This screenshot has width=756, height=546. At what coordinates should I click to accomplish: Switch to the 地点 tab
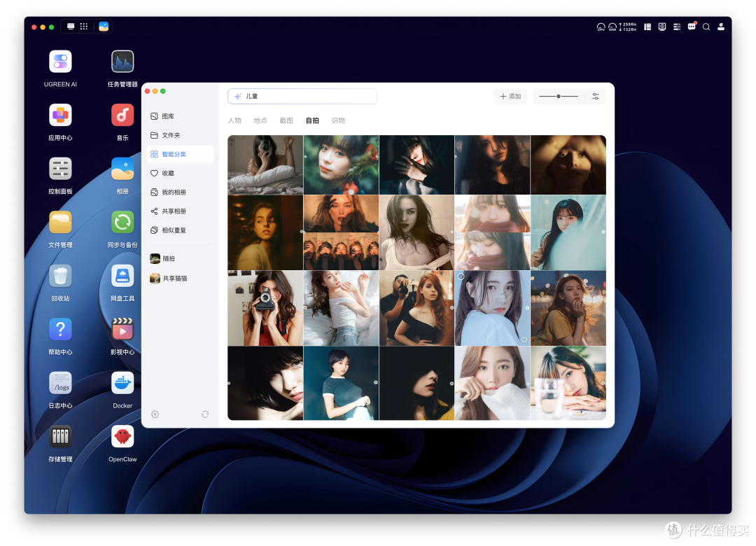click(x=260, y=120)
